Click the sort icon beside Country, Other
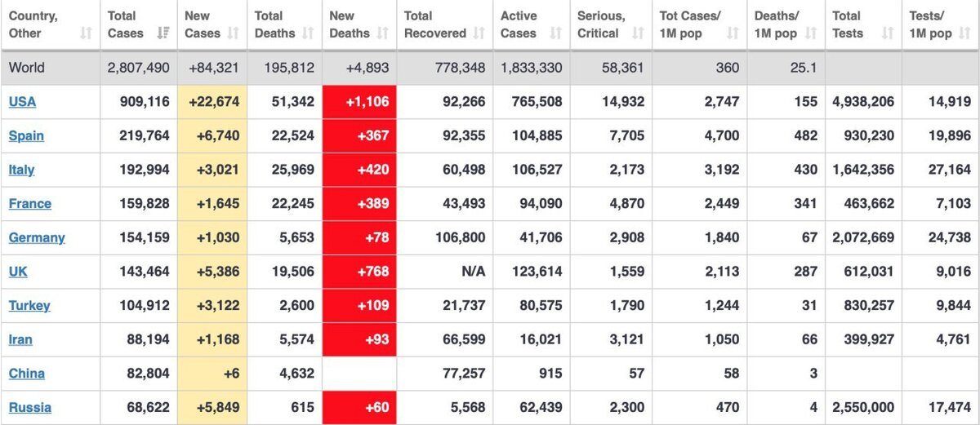This screenshot has height=425, width=980. coord(86,33)
